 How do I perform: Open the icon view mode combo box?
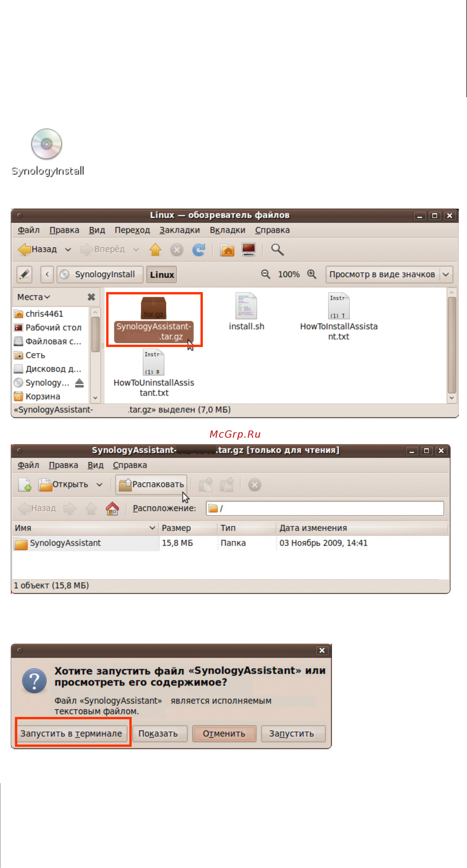[x=389, y=274]
